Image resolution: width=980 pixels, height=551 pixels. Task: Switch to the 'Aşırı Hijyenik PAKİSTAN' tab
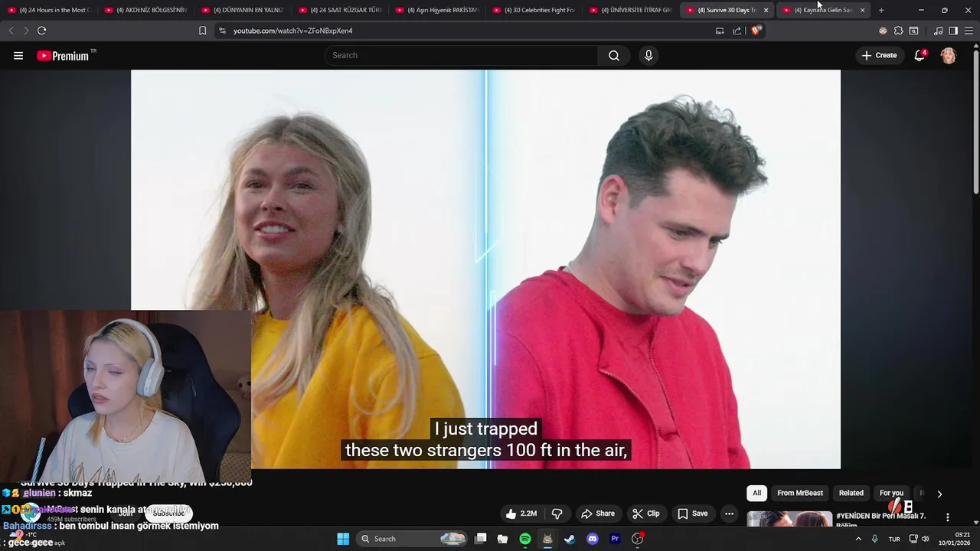pyautogui.click(x=437, y=10)
